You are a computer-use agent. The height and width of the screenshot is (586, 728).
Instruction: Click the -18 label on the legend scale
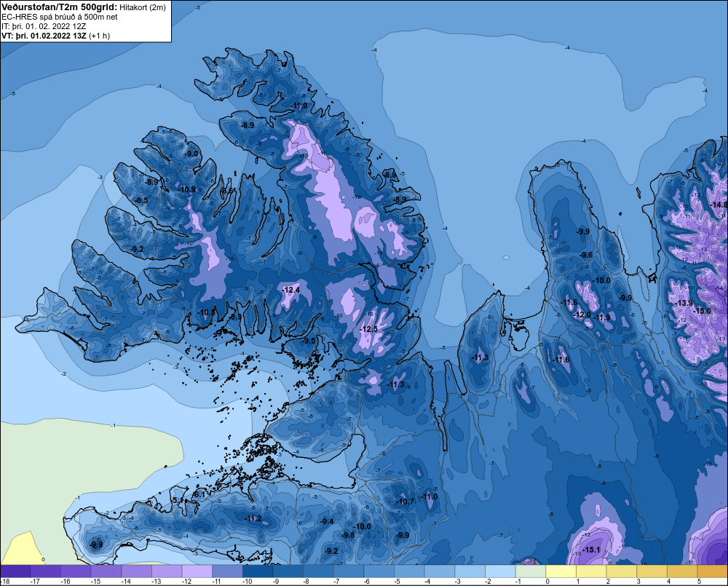(6, 582)
